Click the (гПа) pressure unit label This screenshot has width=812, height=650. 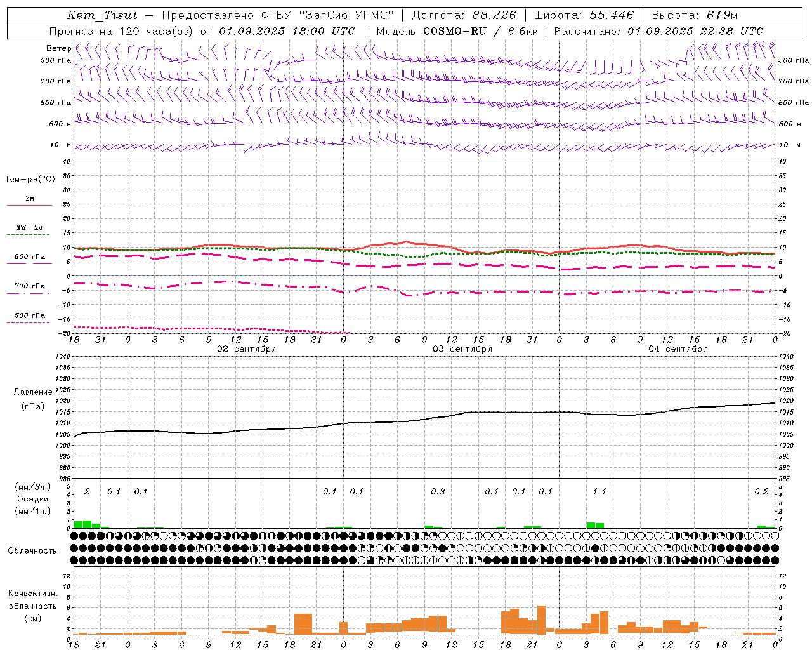[x=33, y=407]
